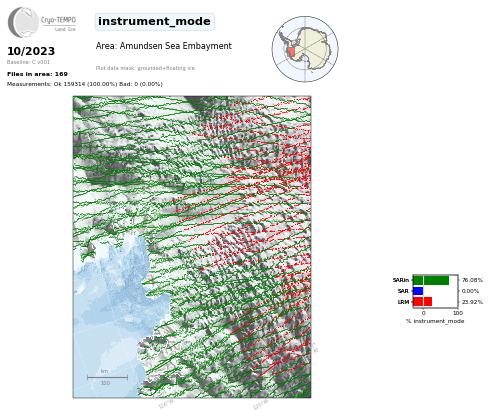Click the Area: Amundsen Sea Embayment label
492x410 pixels.
(164, 46)
